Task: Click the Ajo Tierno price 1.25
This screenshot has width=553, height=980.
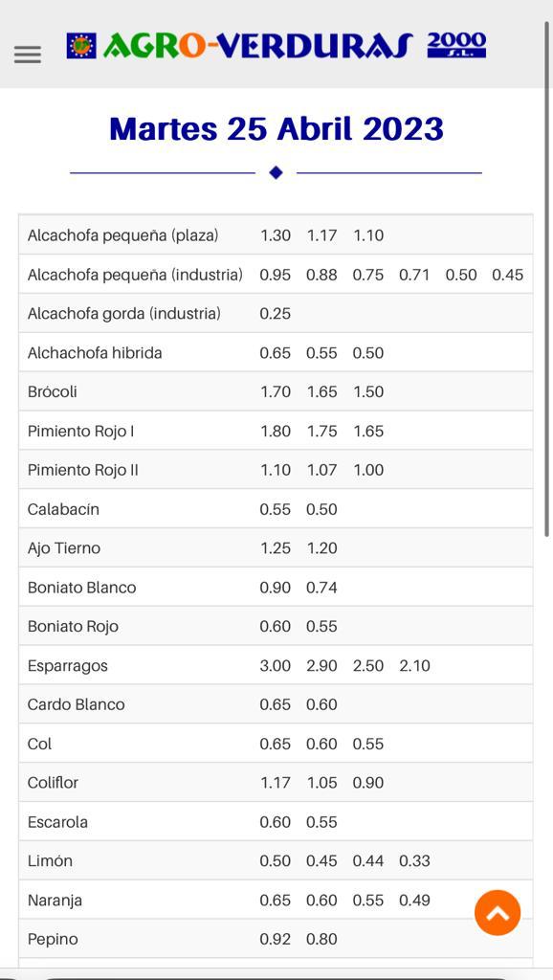Action: click(276, 548)
